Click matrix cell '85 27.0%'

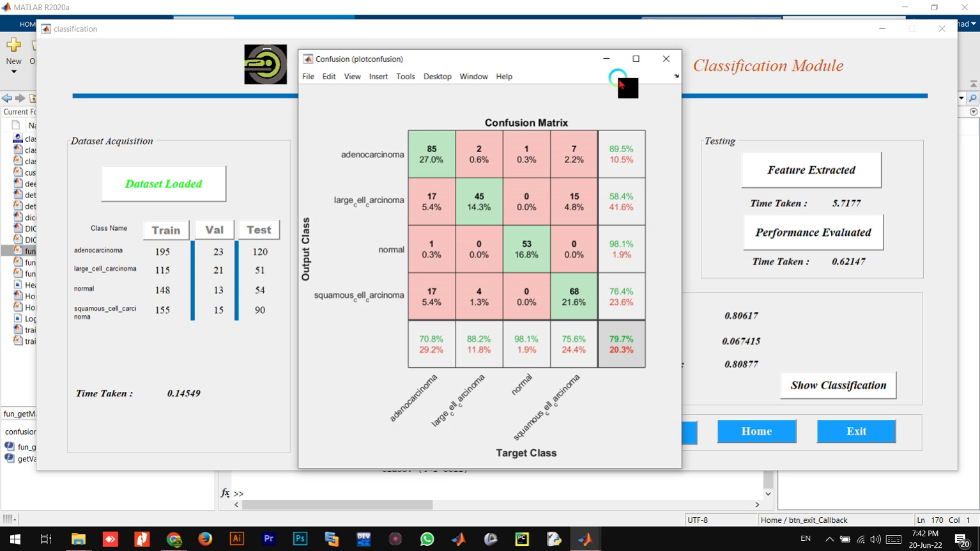tap(432, 154)
